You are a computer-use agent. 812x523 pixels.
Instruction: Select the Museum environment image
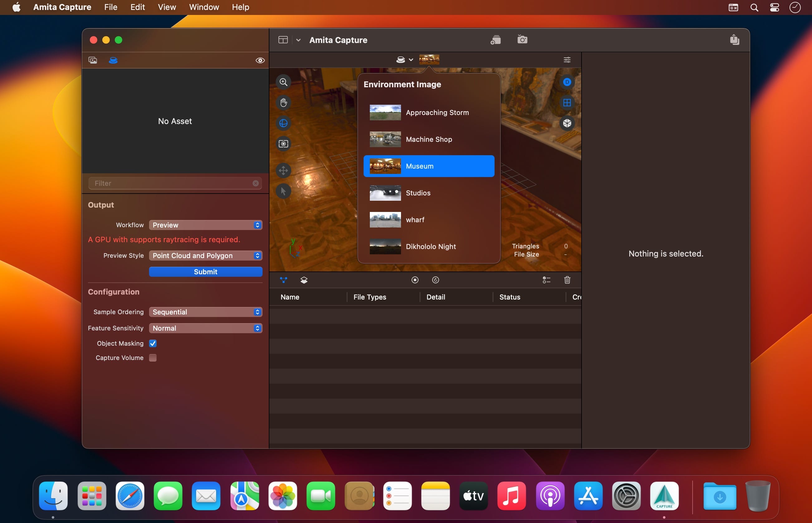pos(429,166)
